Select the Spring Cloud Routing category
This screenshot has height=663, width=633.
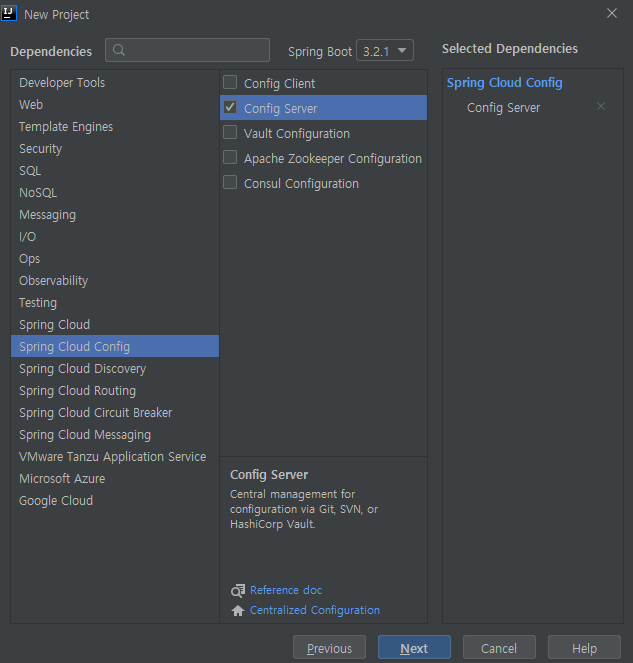tap(115, 390)
